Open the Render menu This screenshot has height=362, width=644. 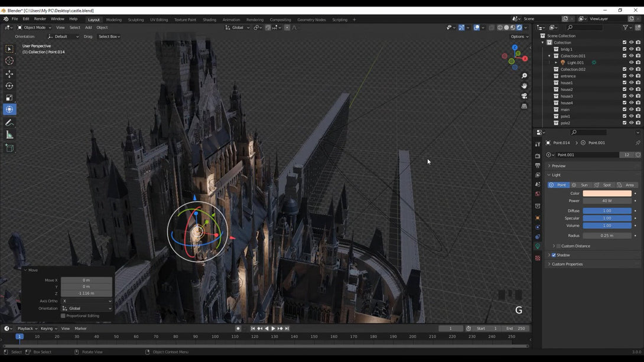click(x=40, y=19)
